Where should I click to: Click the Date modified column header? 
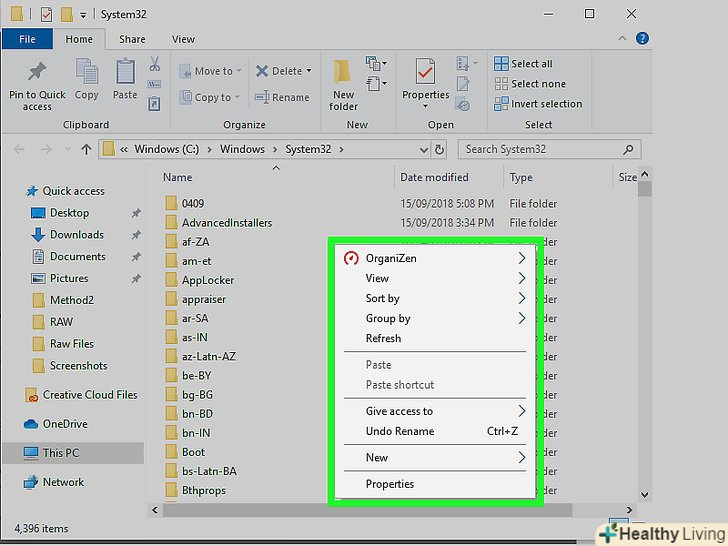pyautogui.click(x=434, y=177)
